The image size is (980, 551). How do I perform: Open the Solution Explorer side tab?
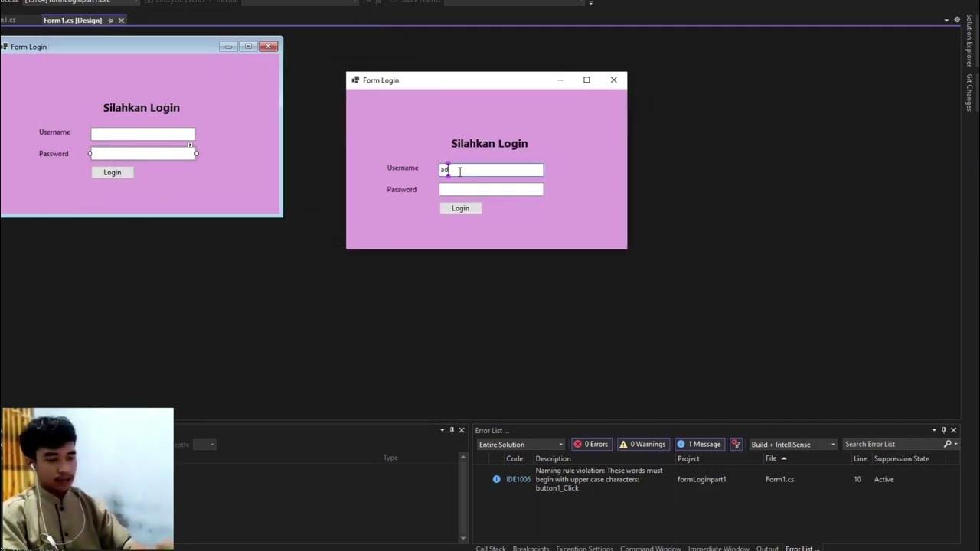click(x=969, y=40)
